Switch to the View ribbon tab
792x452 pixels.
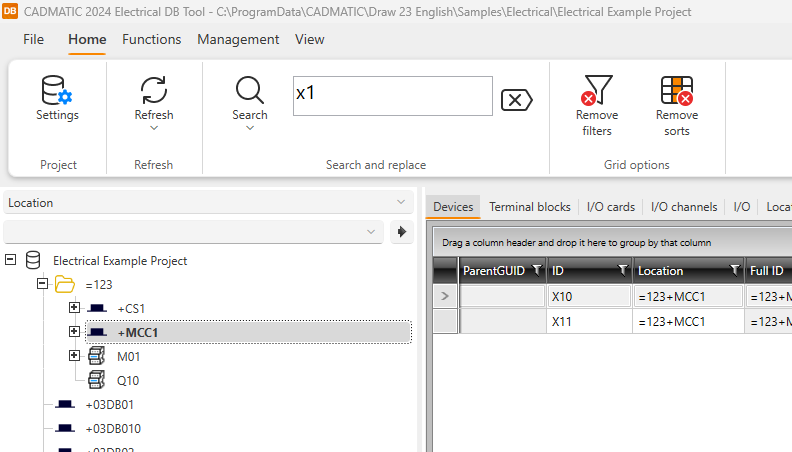pos(310,39)
